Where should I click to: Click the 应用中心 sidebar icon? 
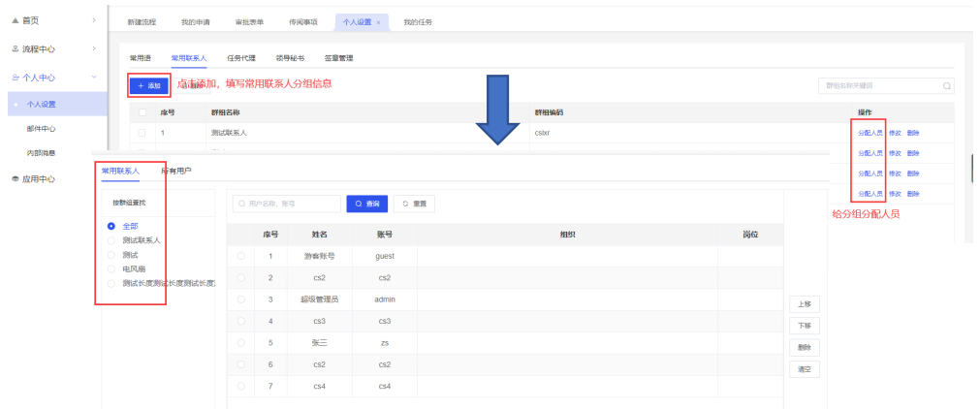[x=15, y=178]
